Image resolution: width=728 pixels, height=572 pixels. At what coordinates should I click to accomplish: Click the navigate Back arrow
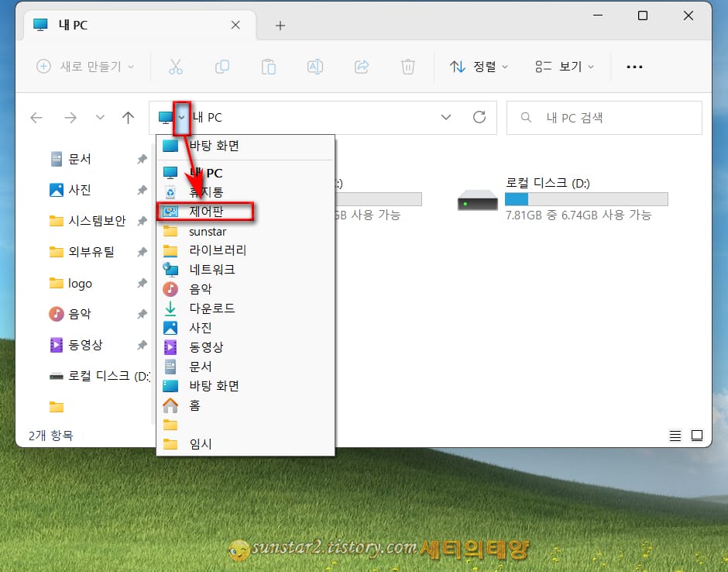36,117
